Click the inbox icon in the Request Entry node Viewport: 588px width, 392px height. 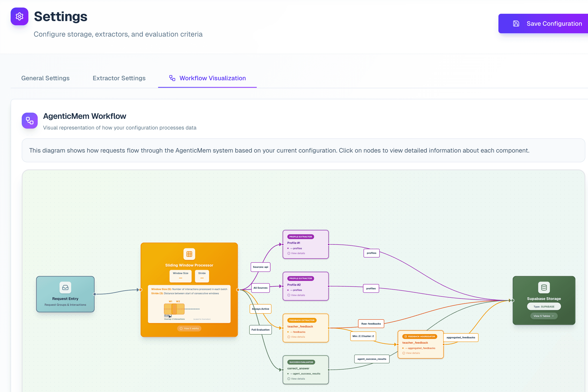pyautogui.click(x=65, y=288)
